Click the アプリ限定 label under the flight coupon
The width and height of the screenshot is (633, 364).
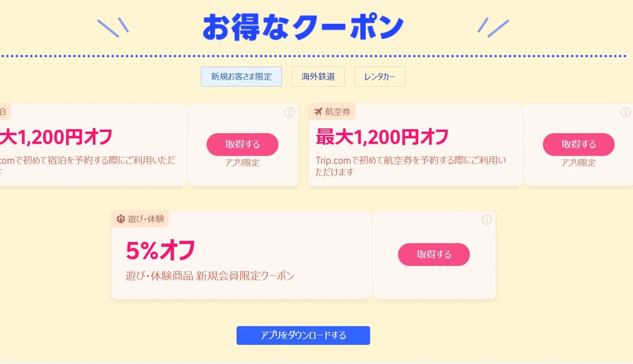click(x=578, y=163)
